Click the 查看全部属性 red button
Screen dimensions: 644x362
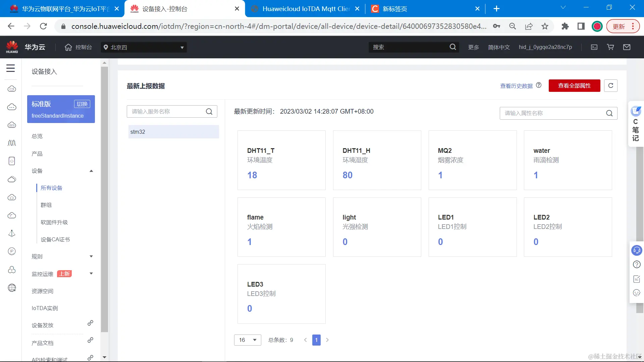pos(575,86)
